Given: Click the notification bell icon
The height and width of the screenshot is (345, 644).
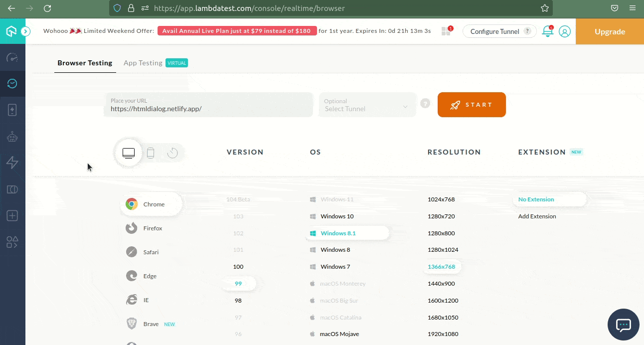Looking at the screenshot, I should 547,31.
